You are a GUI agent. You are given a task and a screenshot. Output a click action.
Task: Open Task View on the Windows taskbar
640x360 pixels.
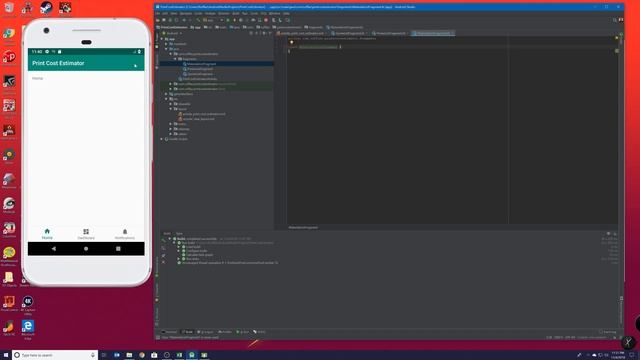104,355
